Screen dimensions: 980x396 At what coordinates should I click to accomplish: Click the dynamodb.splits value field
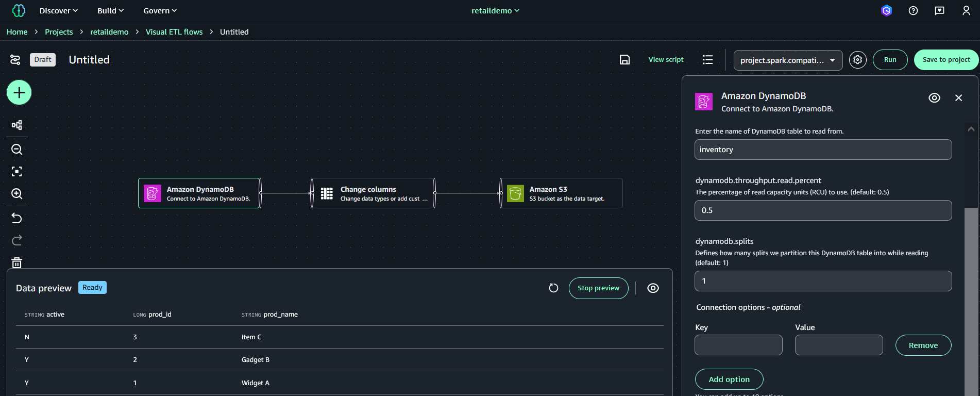pyautogui.click(x=823, y=281)
